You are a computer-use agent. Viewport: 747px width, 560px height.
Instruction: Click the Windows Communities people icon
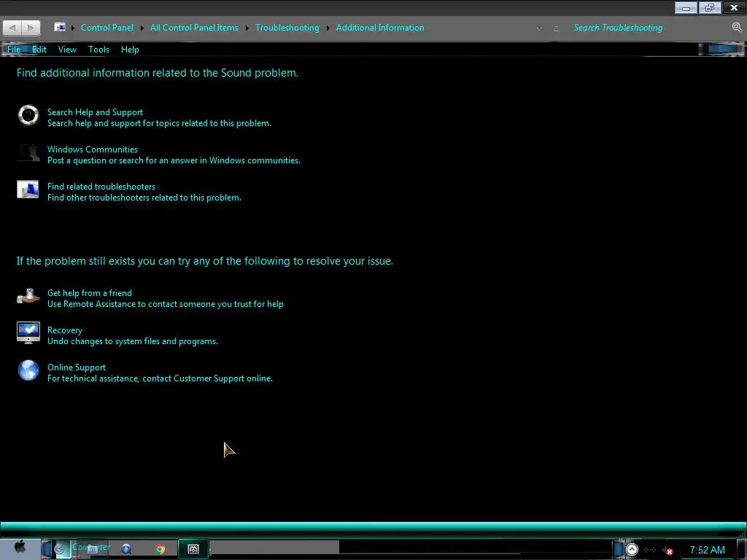(28, 153)
